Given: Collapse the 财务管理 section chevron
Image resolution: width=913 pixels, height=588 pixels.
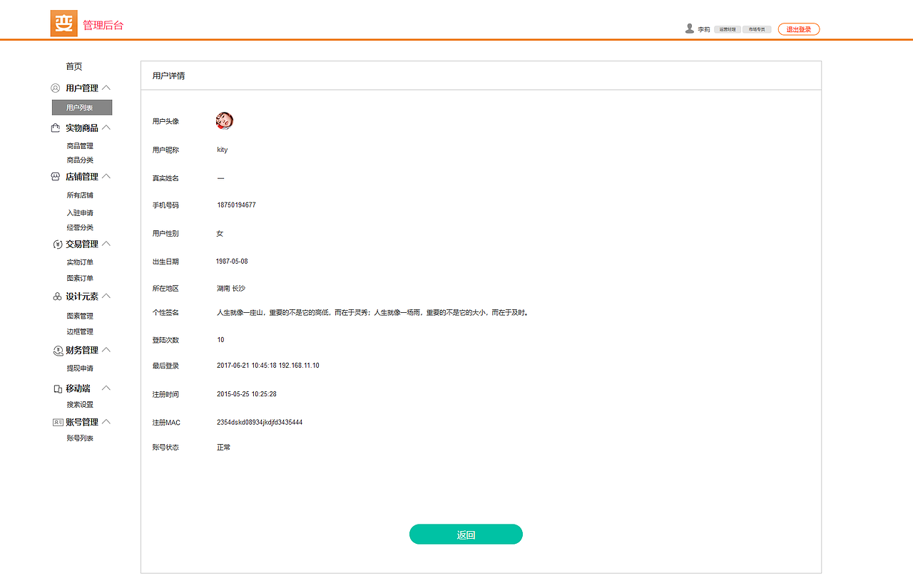Looking at the screenshot, I should pyautogui.click(x=106, y=350).
